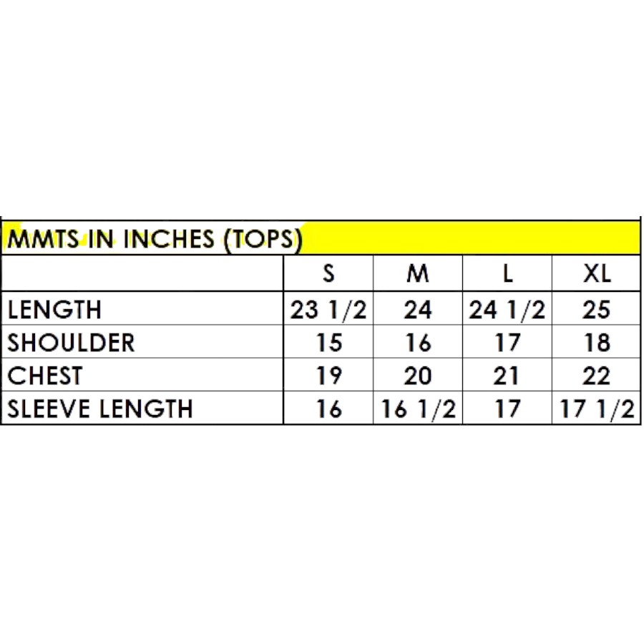Click the 24 1/2 length cell
The image size is (644, 644).
click(507, 310)
